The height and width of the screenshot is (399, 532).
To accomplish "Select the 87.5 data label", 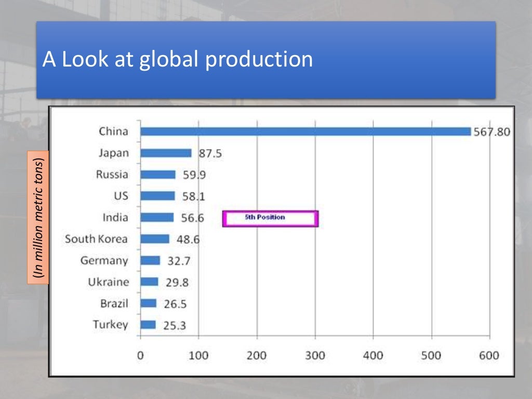I will tap(210, 153).
